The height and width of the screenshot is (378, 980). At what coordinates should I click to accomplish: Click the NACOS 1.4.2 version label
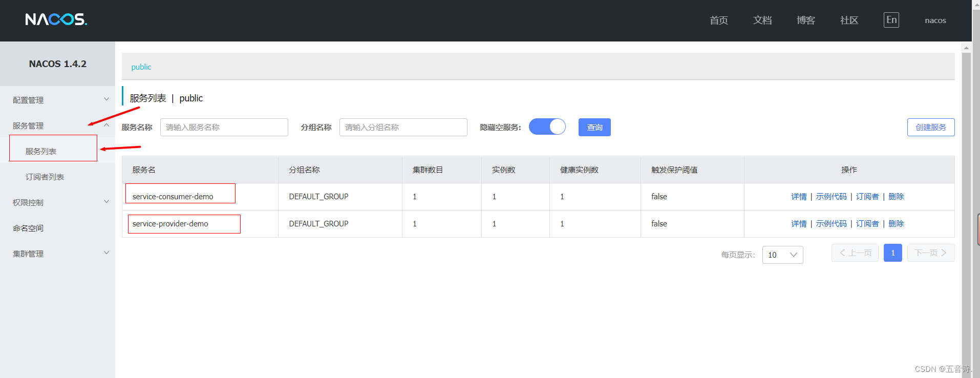point(57,64)
